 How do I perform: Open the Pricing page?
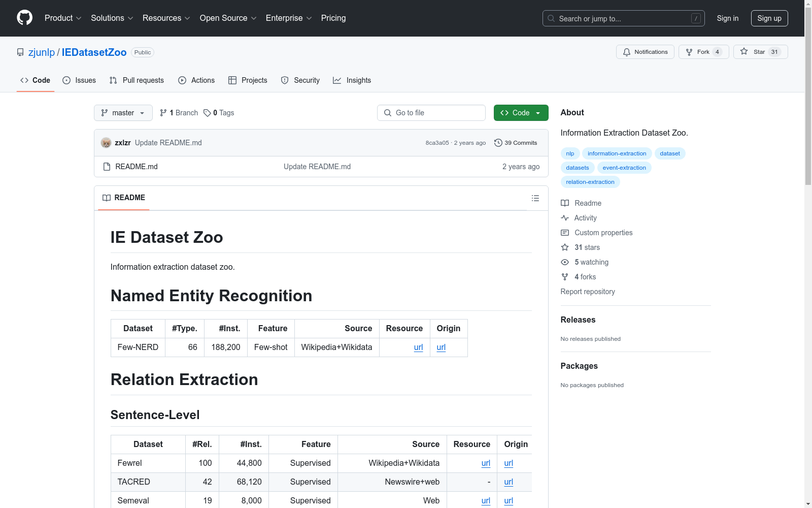click(x=333, y=18)
